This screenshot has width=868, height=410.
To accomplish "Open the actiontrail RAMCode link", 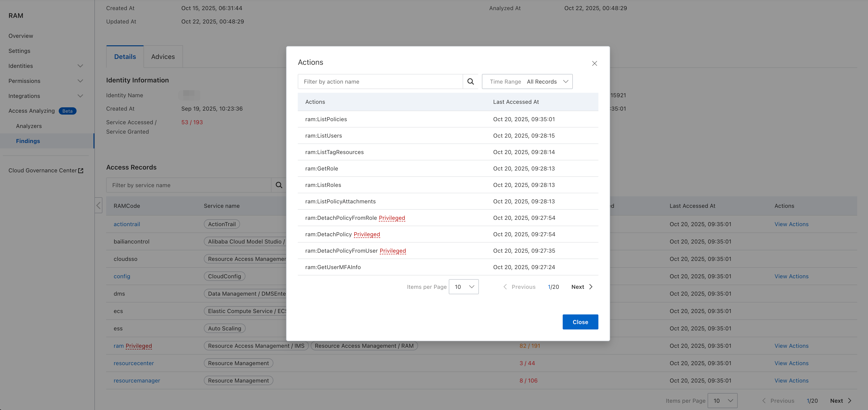I will pos(127,224).
